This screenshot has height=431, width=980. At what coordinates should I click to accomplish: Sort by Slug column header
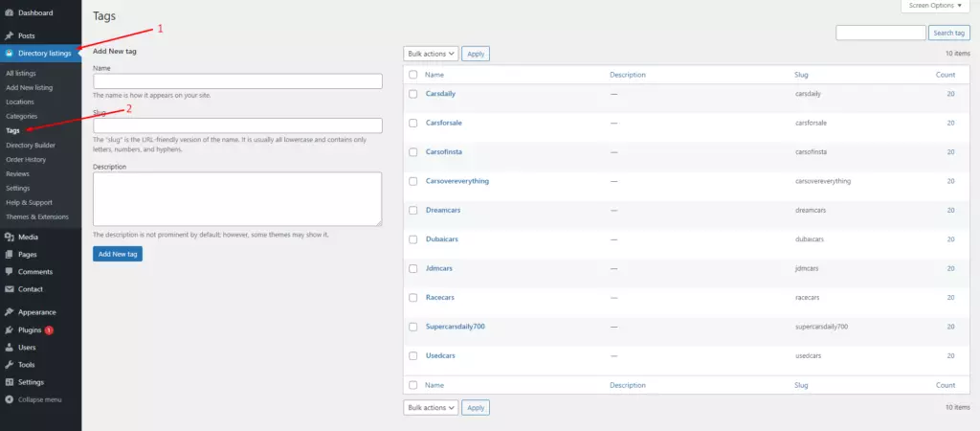801,75
